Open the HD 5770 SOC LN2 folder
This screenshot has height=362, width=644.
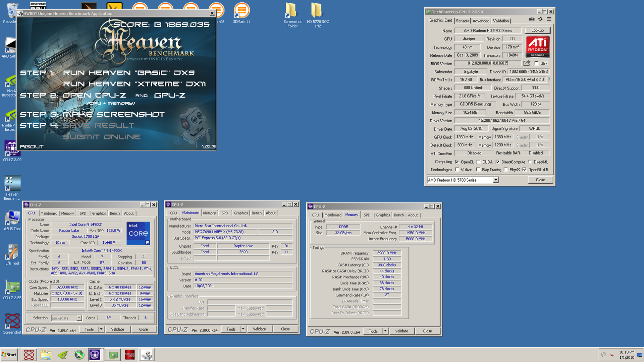[x=318, y=15]
